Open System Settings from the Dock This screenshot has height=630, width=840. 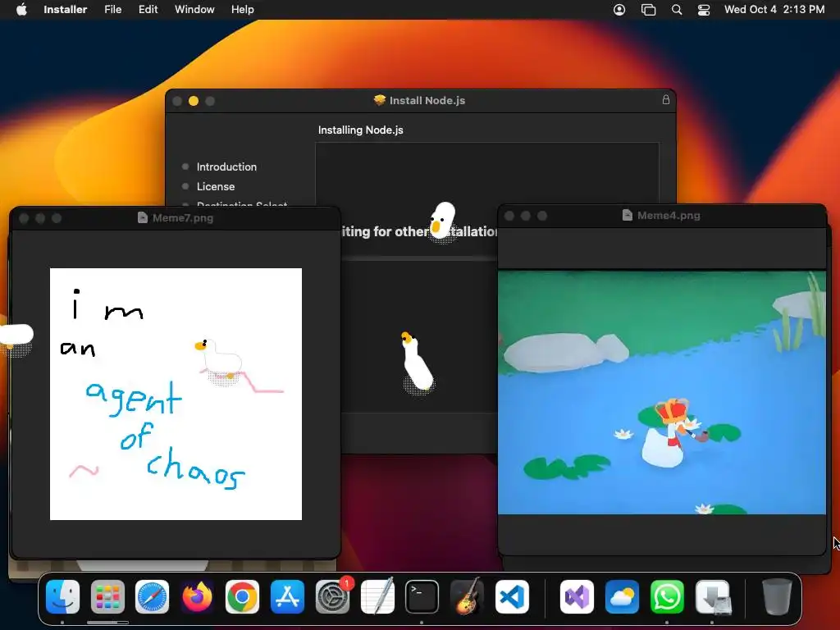point(332,596)
